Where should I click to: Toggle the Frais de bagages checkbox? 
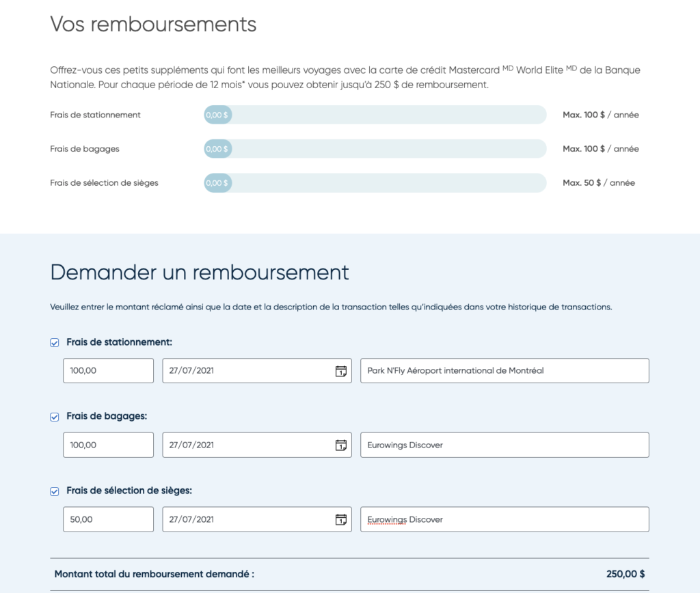(54, 416)
